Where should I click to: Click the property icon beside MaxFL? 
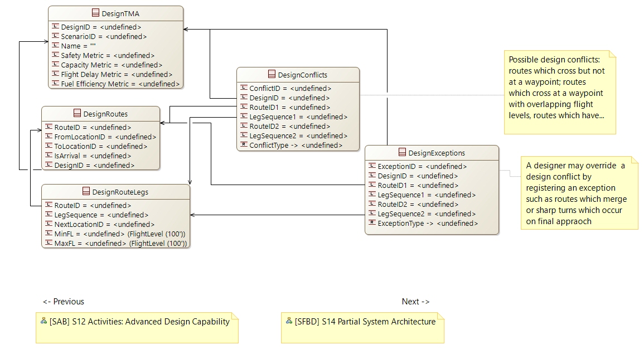pyautogui.click(x=49, y=243)
